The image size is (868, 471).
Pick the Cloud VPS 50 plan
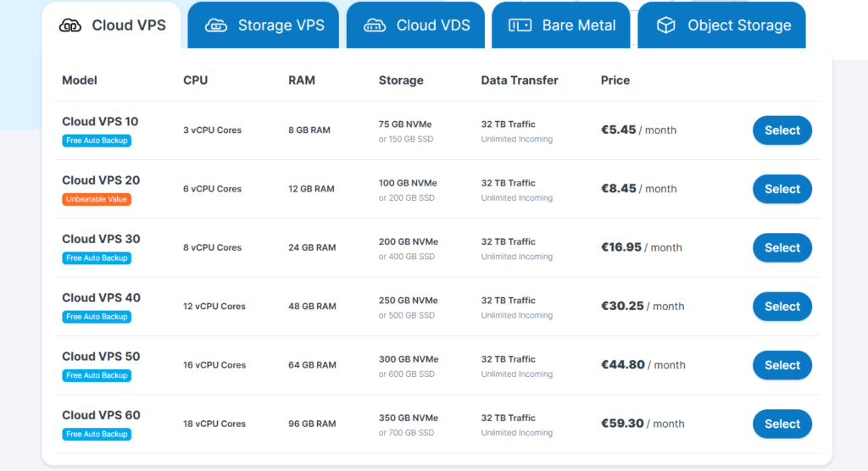tap(782, 365)
